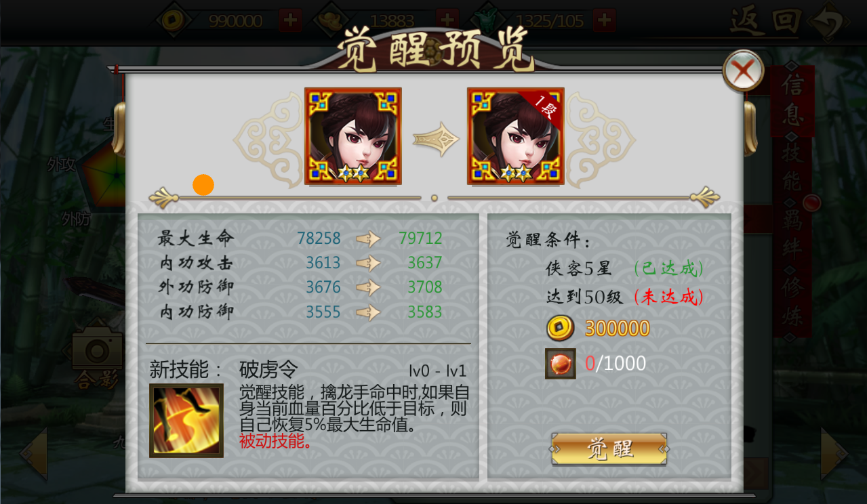This screenshot has height=504, width=867.
Task: Open the 信息 info tab
Action: coord(792,100)
